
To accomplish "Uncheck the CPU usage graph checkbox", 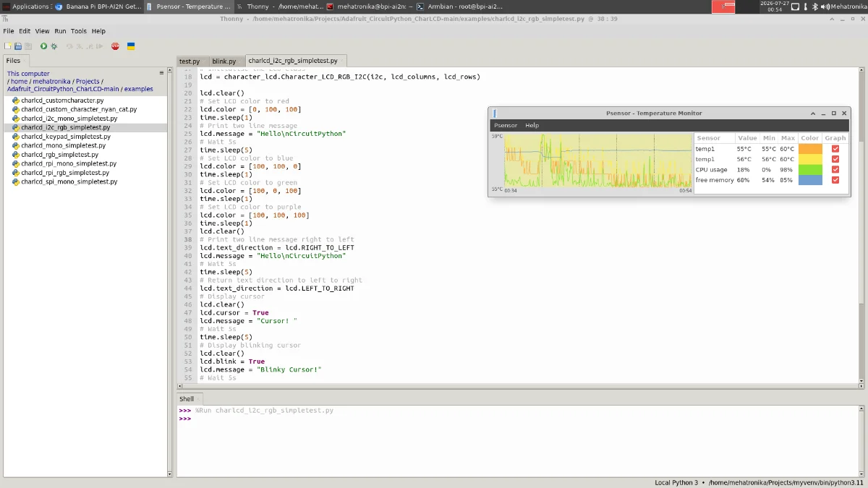I will point(835,170).
